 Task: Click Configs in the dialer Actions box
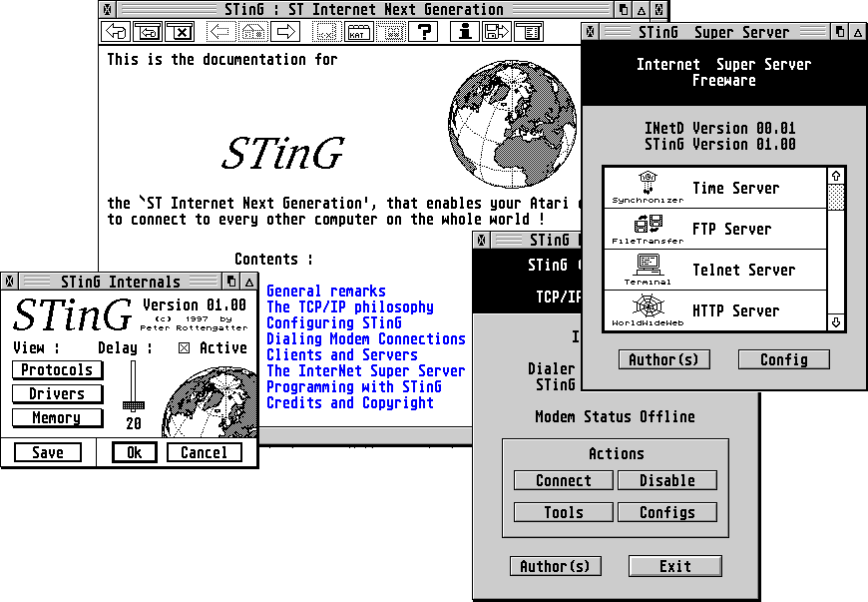click(x=667, y=512)
